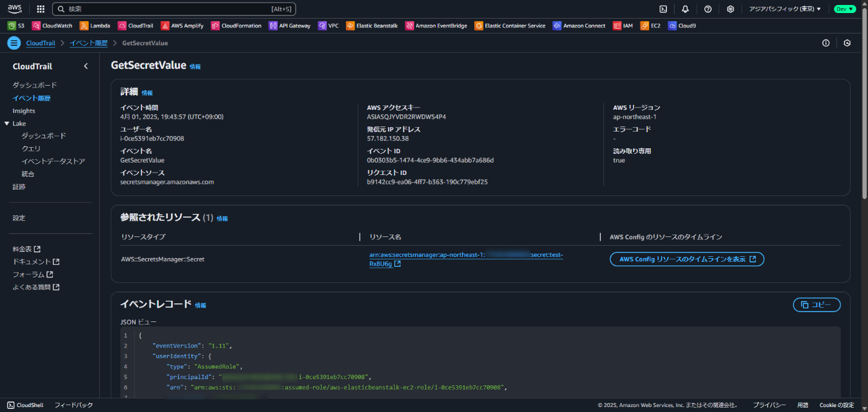The width and height of the screenshot is (868, 412).
Task: Open the settings gear icon
Action: point(730,9)
